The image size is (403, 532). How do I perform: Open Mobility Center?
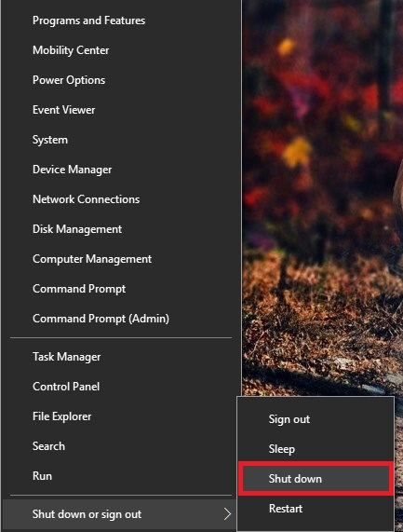pyautogui.click(x=120, y=50)
